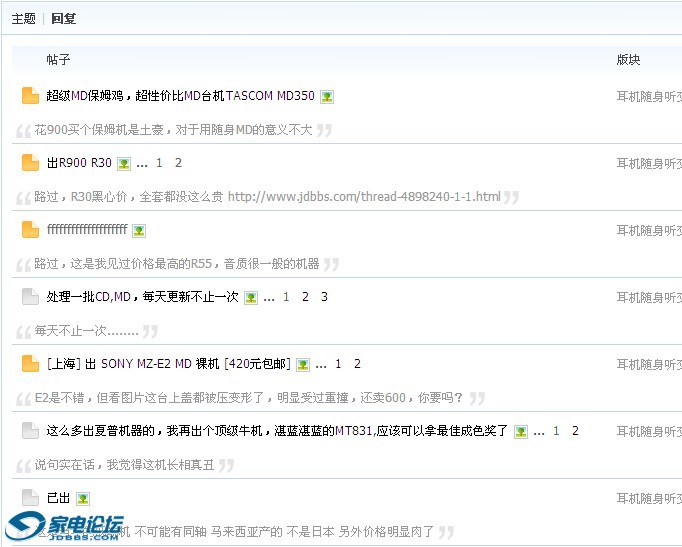Image resolution: width=682 pixels, height=547 pixels.
Task: Switch to the 主题 tab
Action: point(23,18)
